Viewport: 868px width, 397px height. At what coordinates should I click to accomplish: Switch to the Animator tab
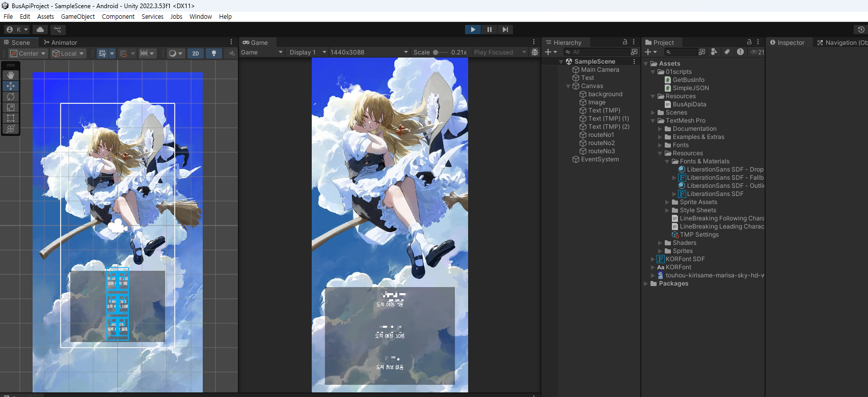point(60,43)
